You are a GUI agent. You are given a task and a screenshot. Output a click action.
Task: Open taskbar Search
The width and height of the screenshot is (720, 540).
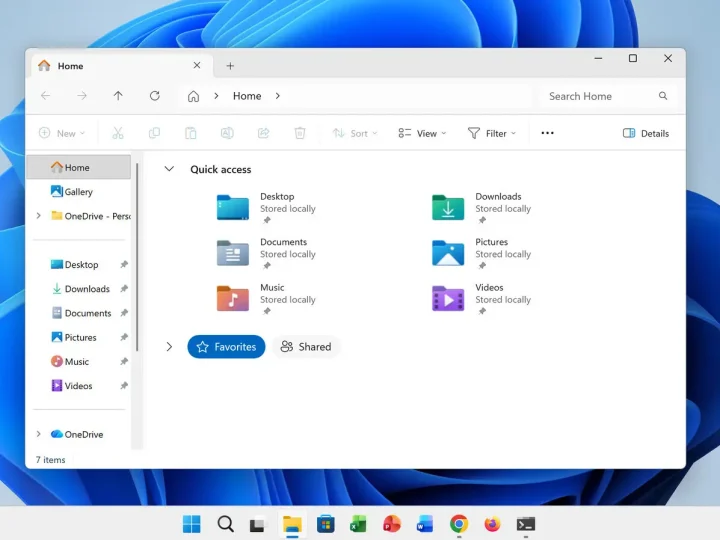225,524
